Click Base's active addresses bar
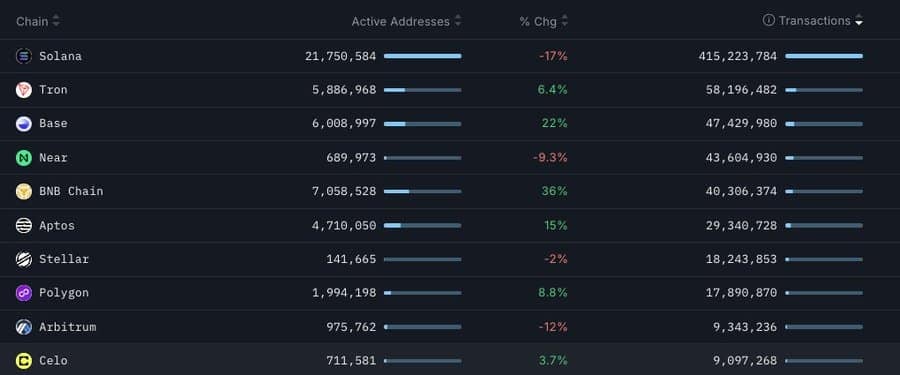The width and height of the screenshot is (900, 375). 422,124
